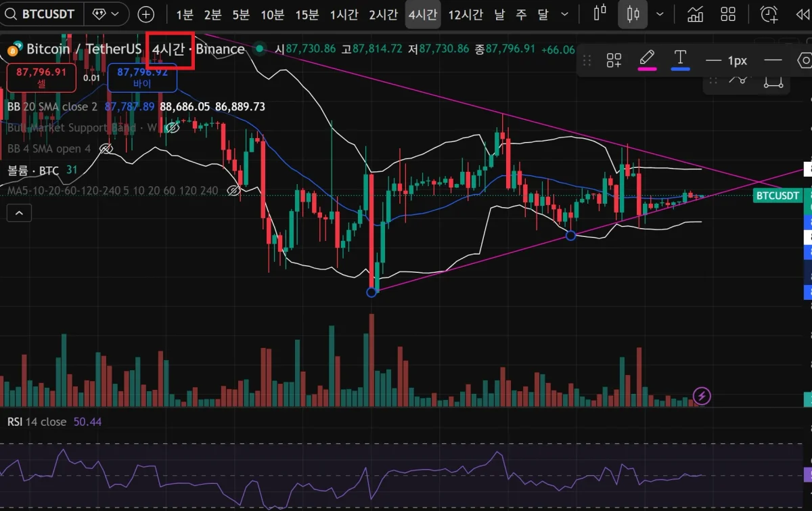This screenshot has height=511, width=812.
Task: Select the polyline icon in secondary floating toolbar
Action: (x=739, y=80)
